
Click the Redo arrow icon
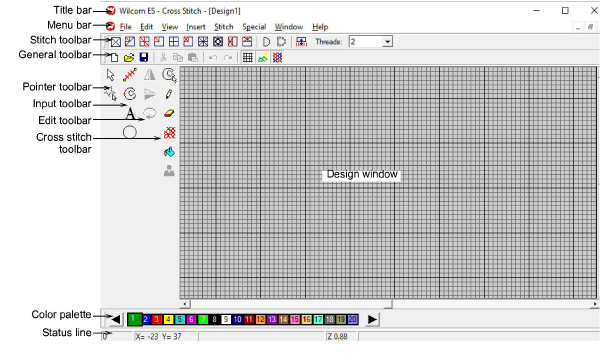pyautogui.click(x=228, y=57)
